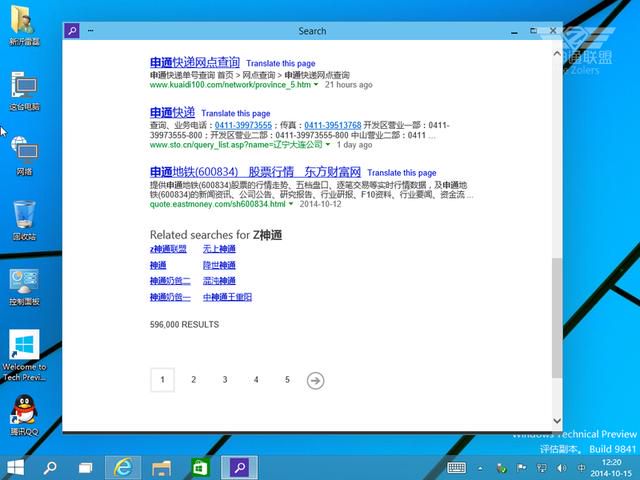Open the Windows Start button

point(16,468)
